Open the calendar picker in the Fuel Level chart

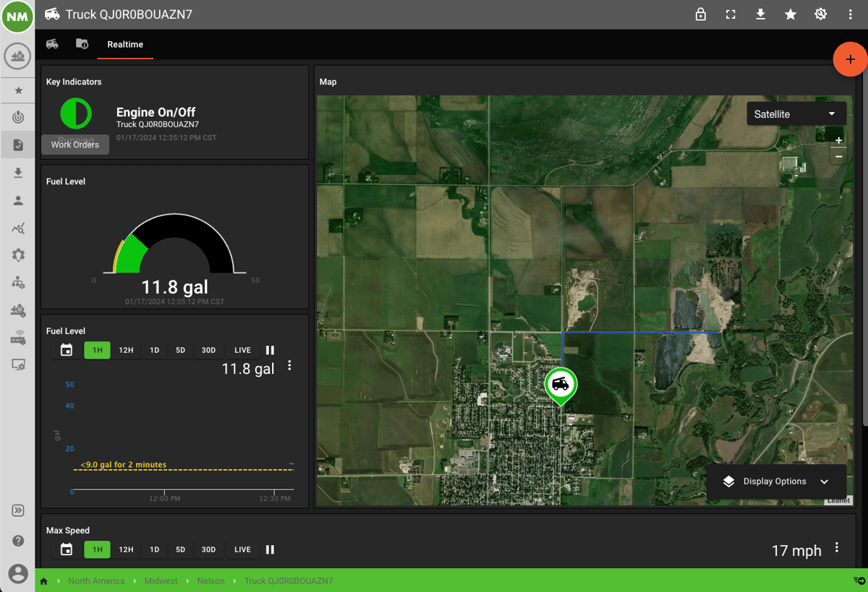tap(66, 350)
